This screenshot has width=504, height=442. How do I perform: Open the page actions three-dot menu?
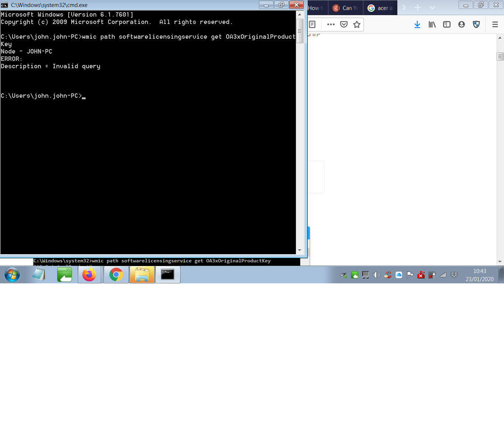(x=331, y=24)
